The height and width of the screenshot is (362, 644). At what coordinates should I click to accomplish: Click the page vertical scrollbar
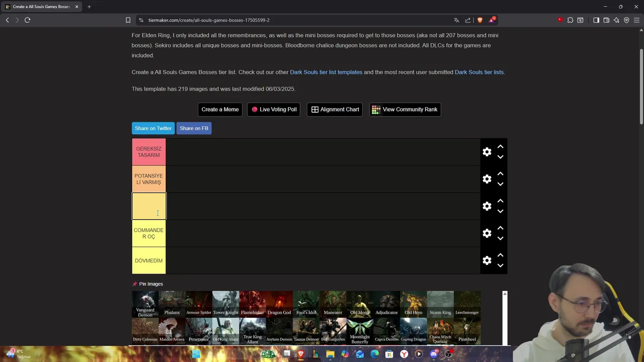click(641, 85)
